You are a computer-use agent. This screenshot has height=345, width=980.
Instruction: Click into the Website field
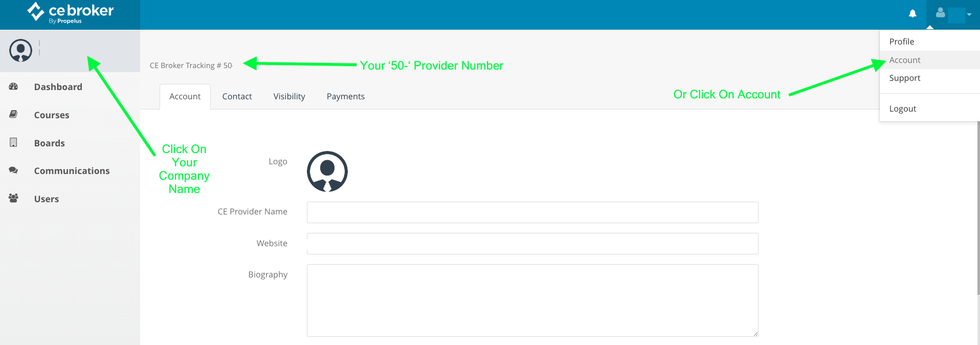[x=532, y=244]
